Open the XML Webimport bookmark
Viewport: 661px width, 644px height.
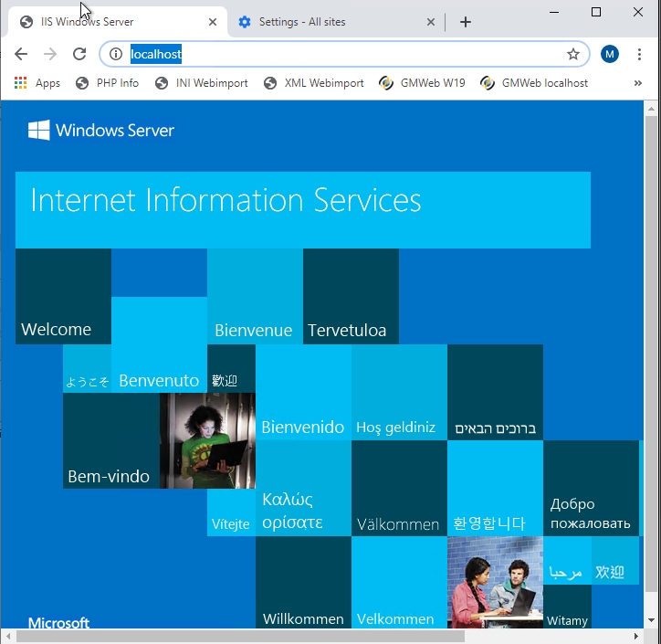pos(313,83)
